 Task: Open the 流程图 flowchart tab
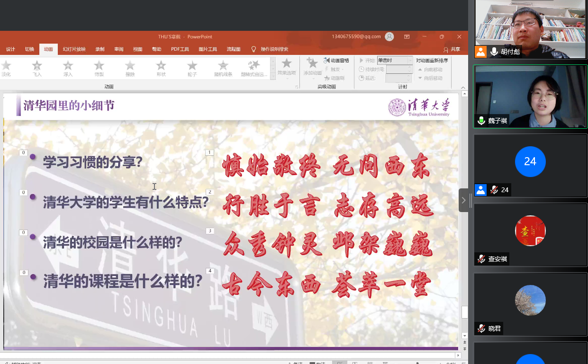234,49
